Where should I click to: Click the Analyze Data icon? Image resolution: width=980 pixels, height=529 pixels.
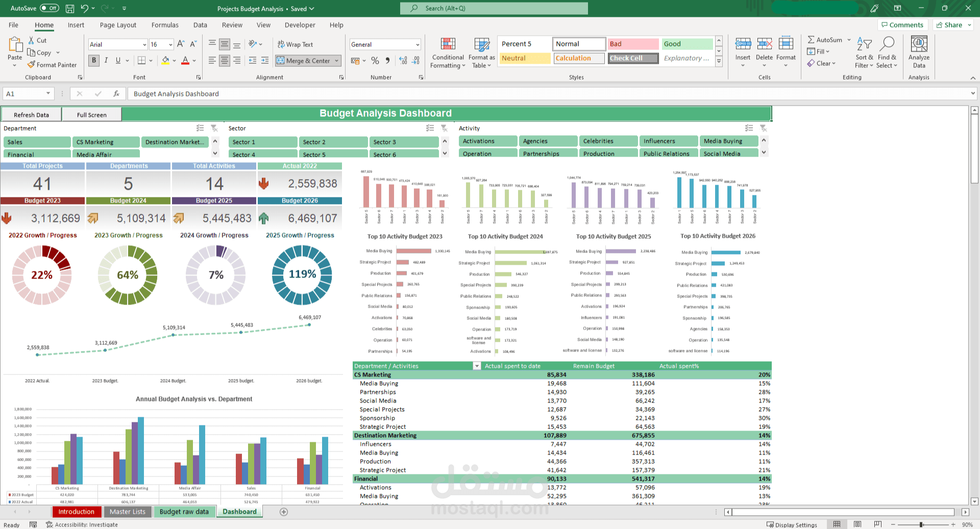point(919,44)
